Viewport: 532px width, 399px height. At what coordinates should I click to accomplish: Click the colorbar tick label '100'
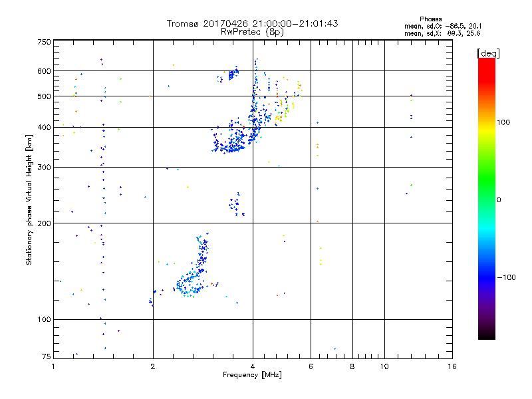503,122
